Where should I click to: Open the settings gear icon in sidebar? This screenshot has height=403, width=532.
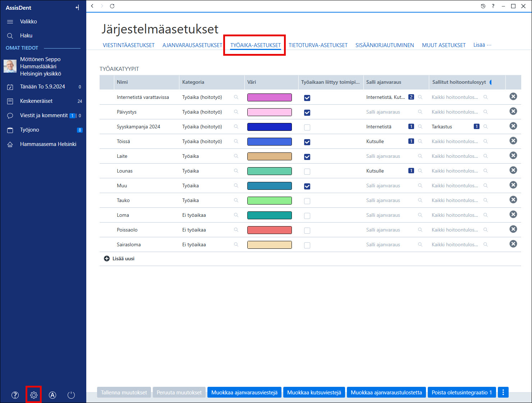click(34, 395)
